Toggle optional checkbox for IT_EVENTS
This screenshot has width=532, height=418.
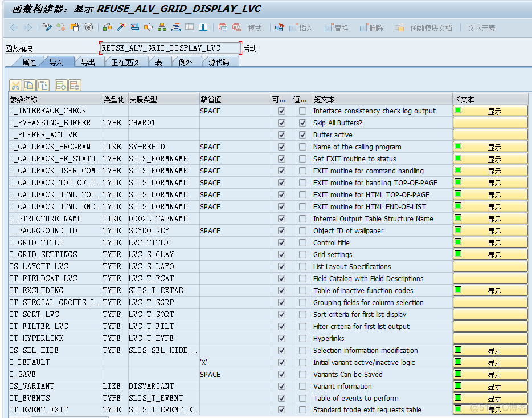pos(281,398)
